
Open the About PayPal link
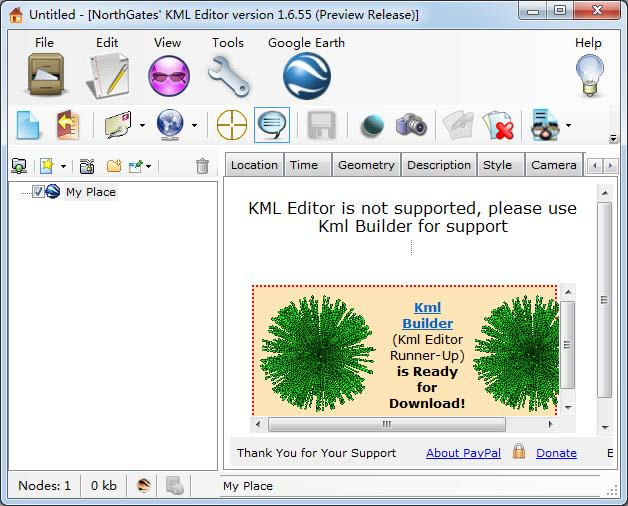(463, 453)
